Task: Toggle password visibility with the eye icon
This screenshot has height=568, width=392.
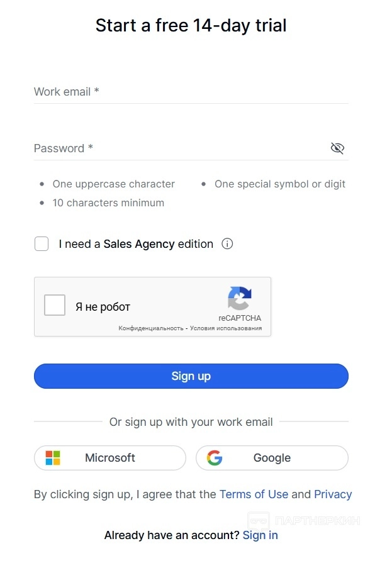Action: point(337,148)
